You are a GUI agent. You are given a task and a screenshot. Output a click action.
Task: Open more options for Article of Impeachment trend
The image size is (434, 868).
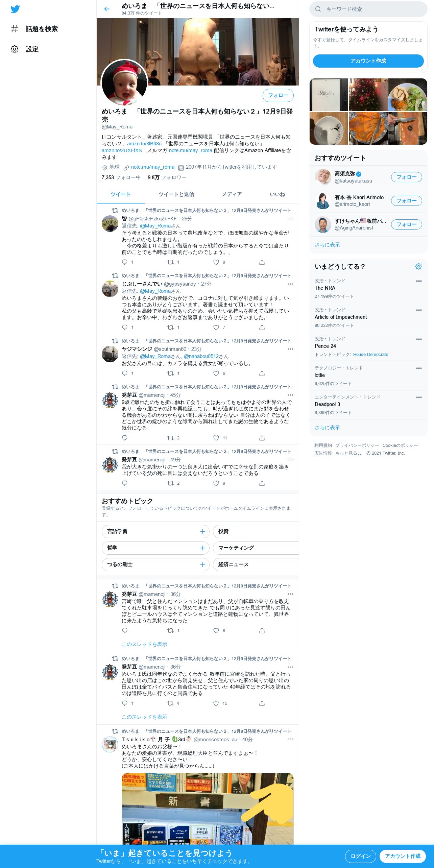pyautogui.click(x=419, y=310)
